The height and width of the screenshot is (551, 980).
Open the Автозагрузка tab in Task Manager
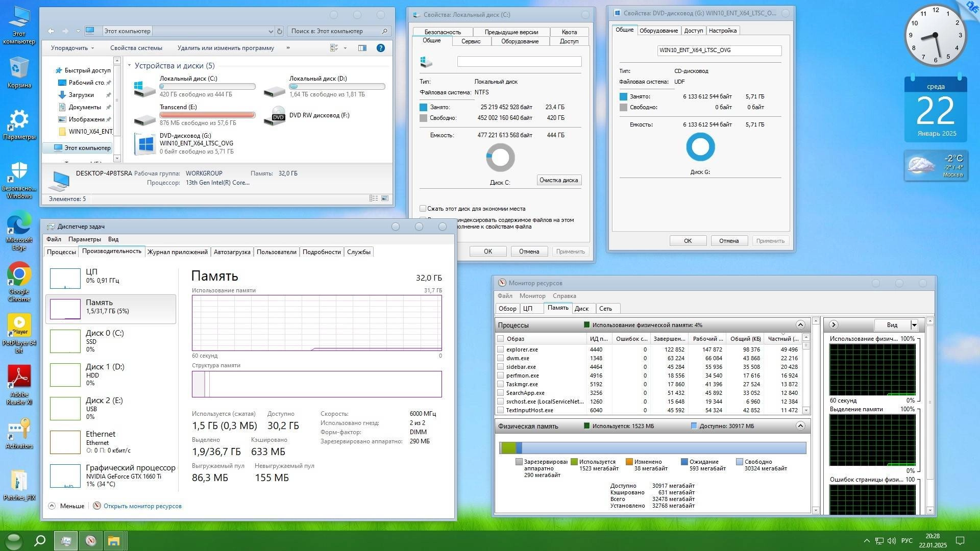(x=231, y=252)
